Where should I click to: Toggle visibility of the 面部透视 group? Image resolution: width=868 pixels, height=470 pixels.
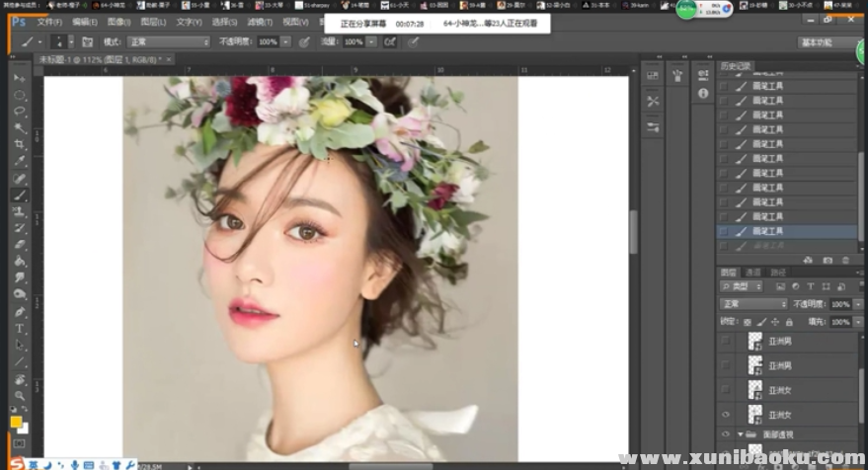727,434
